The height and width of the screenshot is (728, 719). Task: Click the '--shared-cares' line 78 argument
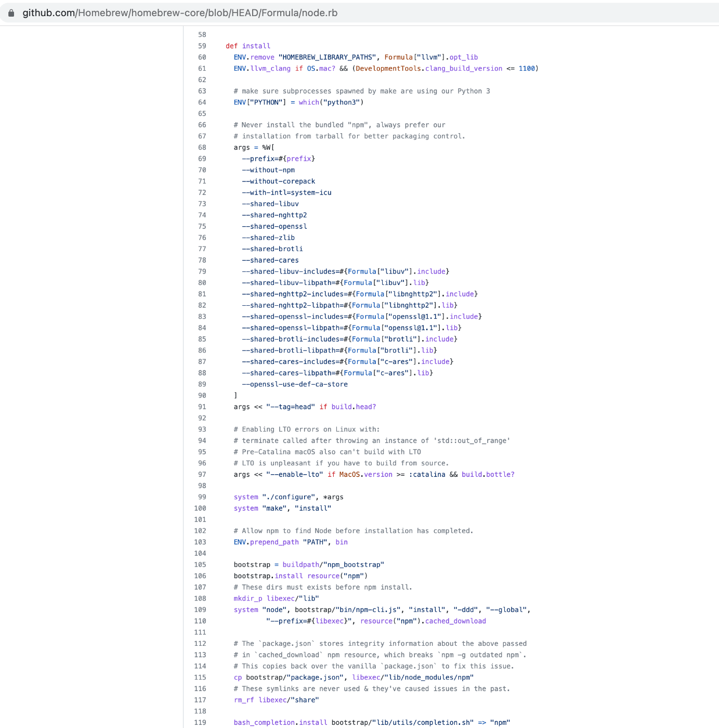point(270,260)
